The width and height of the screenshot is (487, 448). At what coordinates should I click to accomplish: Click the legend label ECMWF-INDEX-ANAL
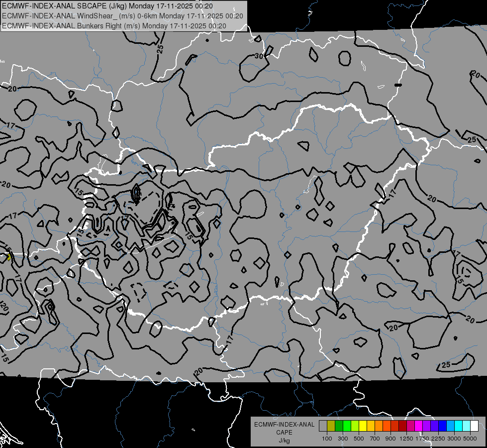(284, 425)
